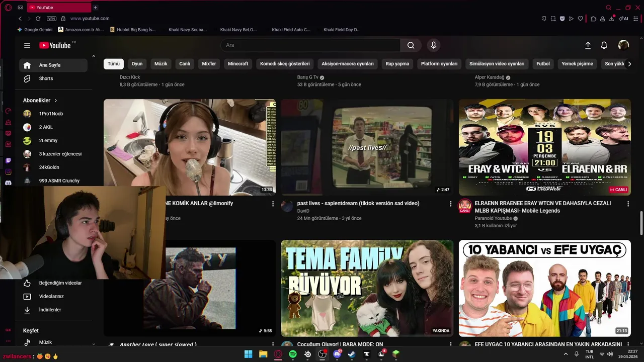Open the 10 YABANCI vs EFE UYGAÇ thumbnail
The height and width of the screenshot is (362, 644).
click(544, 288)
